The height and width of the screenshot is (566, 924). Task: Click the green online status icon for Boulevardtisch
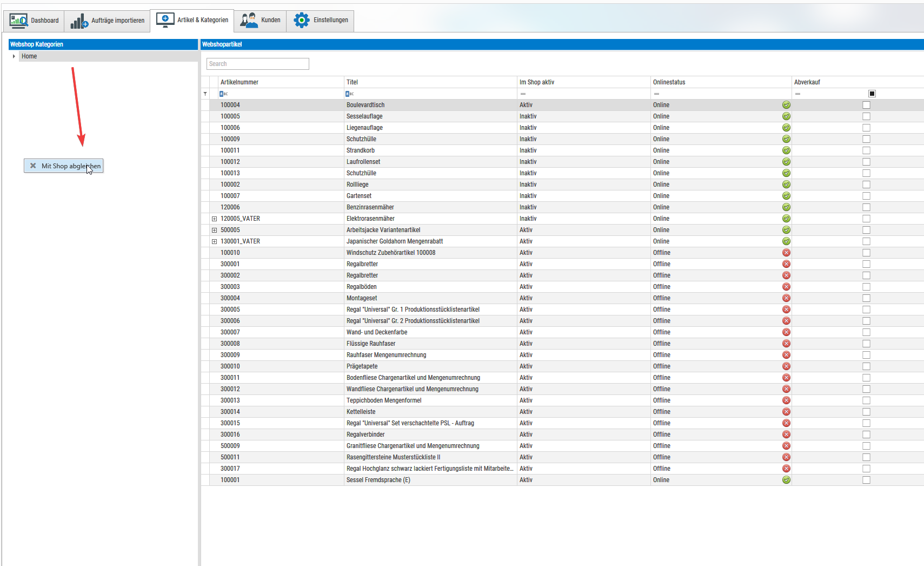click(786, 105)
